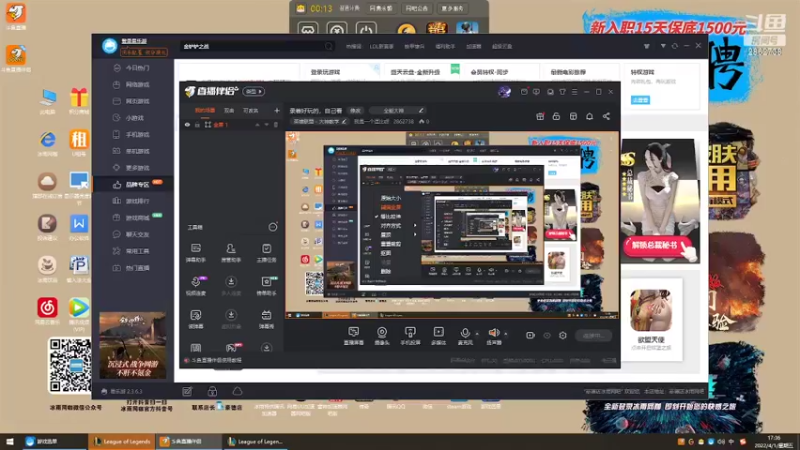Mute the 麦克风 microphone
The image size is (800, 450).
[465, 336]
